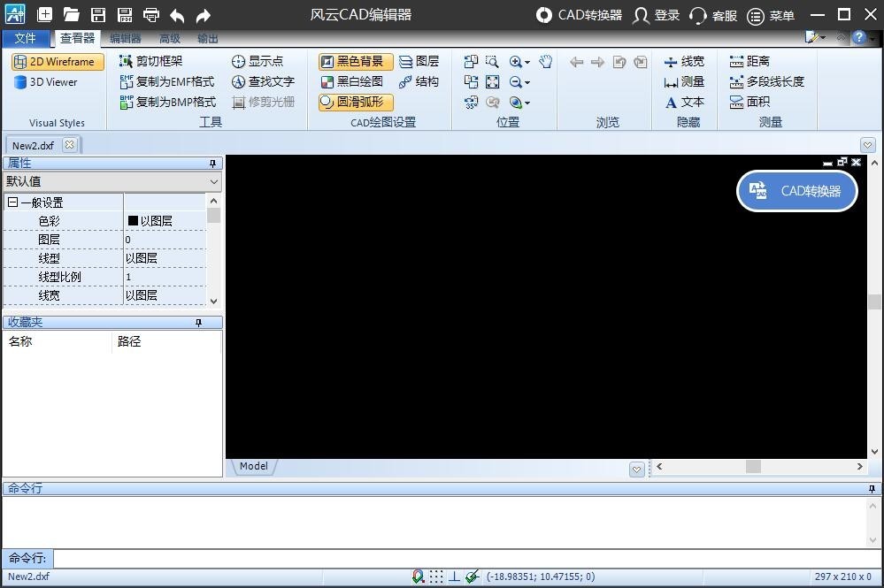Click the CAD转换器 button on the canvas

[x=796, y=190]
